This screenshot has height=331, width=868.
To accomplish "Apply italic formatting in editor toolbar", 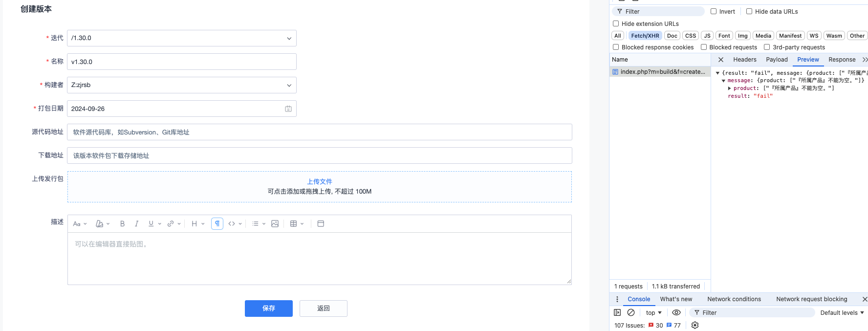I will click(136, 223).
